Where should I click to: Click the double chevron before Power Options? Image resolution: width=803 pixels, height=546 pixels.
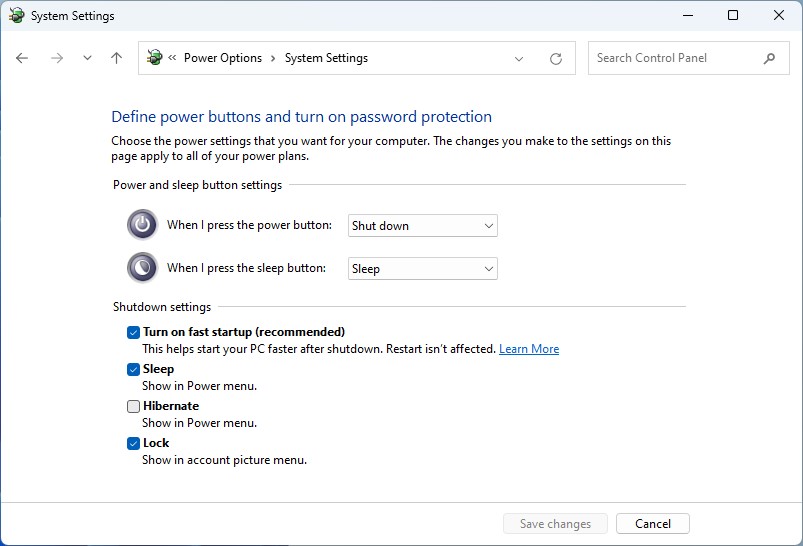tap(172, 57)
